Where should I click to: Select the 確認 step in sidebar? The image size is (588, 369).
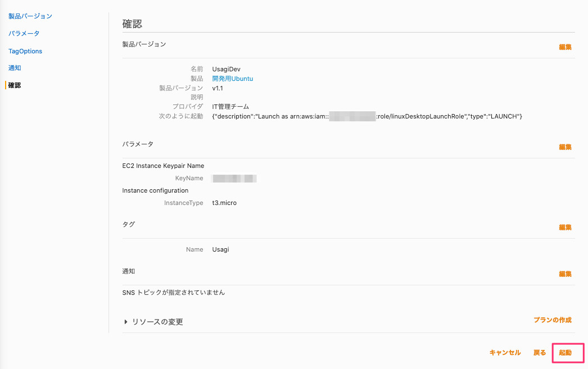coord(15,85)
